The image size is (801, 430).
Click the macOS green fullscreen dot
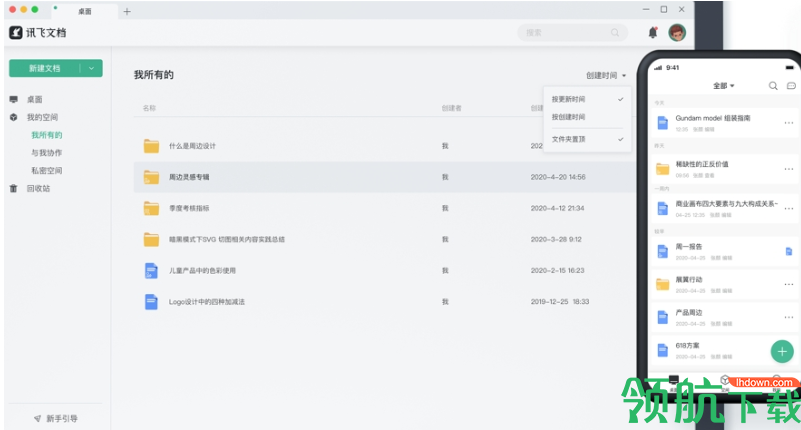35,9
